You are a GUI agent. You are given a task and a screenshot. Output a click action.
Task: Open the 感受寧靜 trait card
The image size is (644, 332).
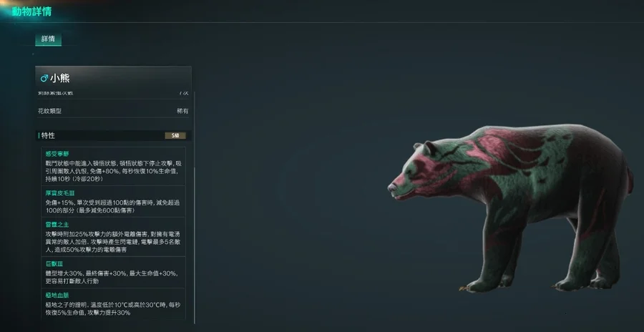click(113, 166)
